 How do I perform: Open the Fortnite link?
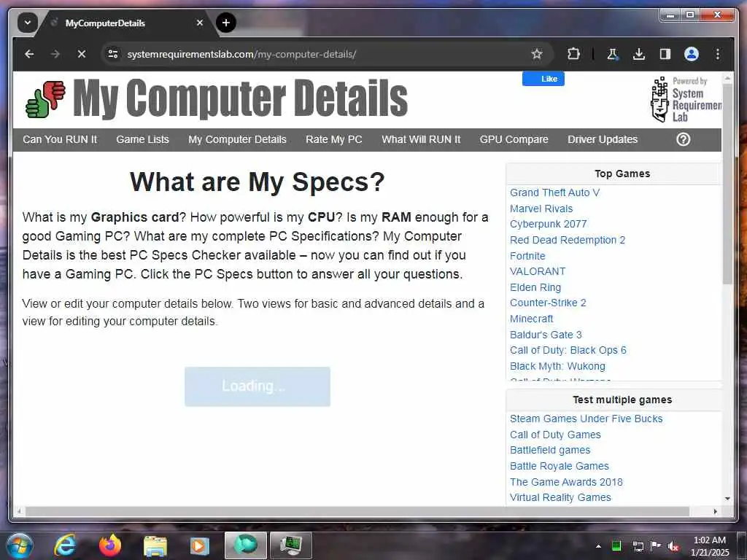click(x=527, y=256)
